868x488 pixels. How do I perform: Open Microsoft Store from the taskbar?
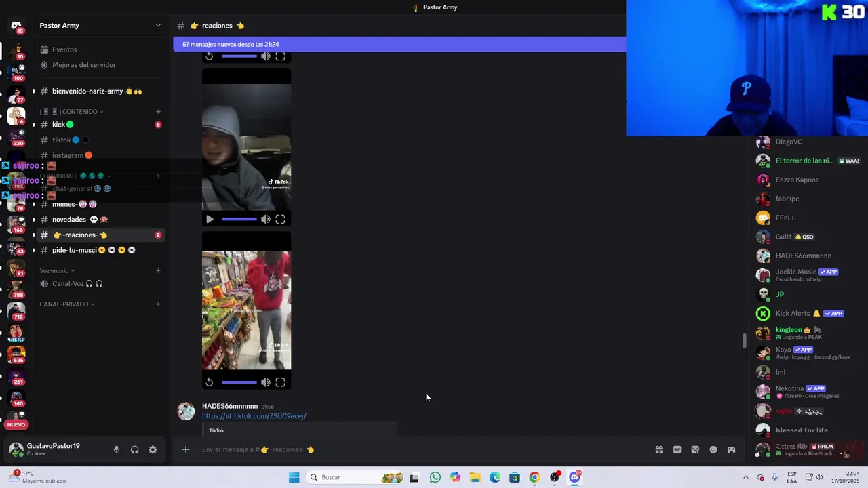[515, 477]
